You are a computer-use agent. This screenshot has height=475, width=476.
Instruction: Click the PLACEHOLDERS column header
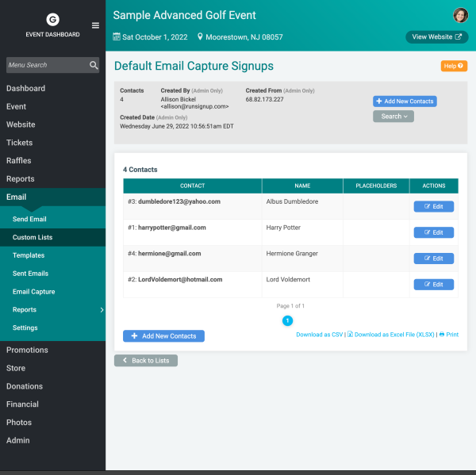[x=376, y=186]
